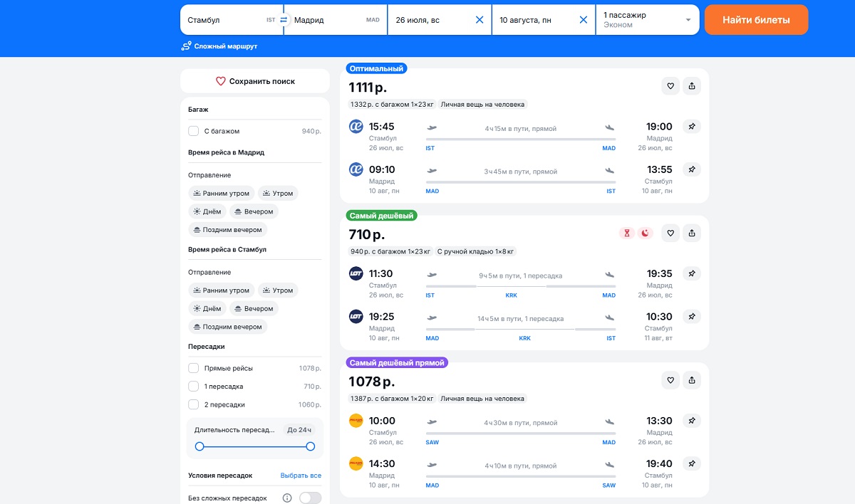Open the Самый дешёвый ticket label
Screen dimensions: 855x504
382,216
